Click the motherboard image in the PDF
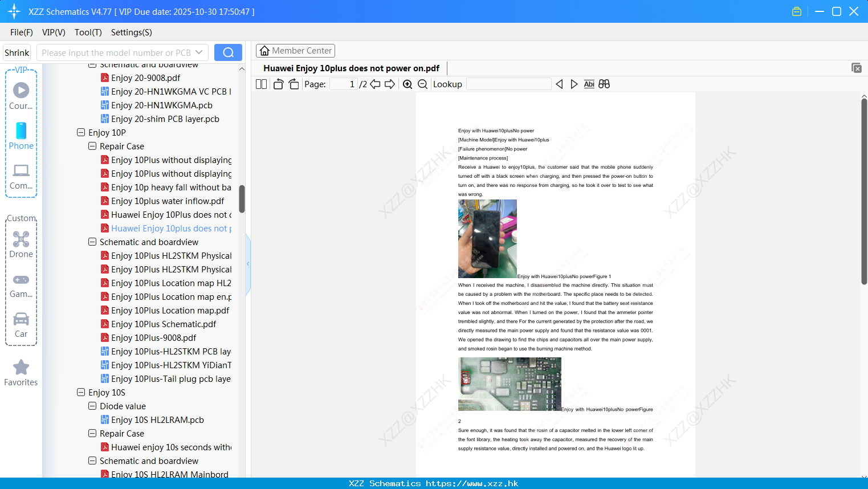Viewport: 868px width, 489px height. point(510,384)
